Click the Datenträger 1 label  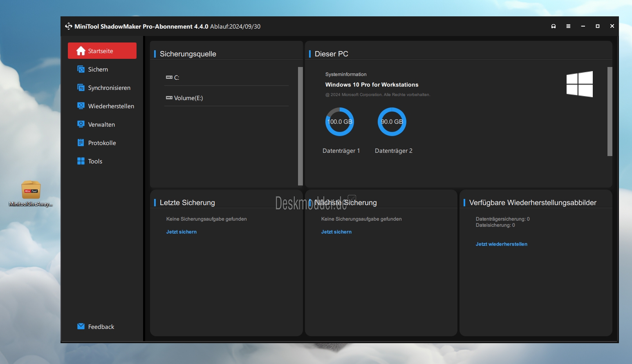click(x=341, y=151)
